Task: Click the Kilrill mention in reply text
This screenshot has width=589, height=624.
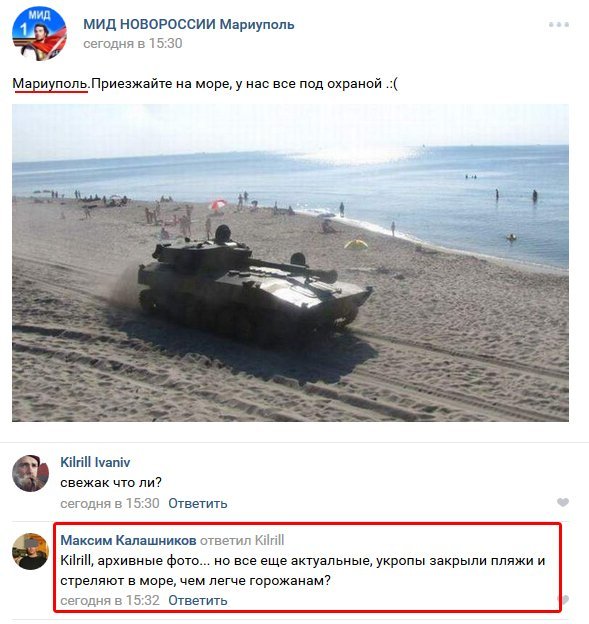Action: pyautogui.click(x=77, y=561)
